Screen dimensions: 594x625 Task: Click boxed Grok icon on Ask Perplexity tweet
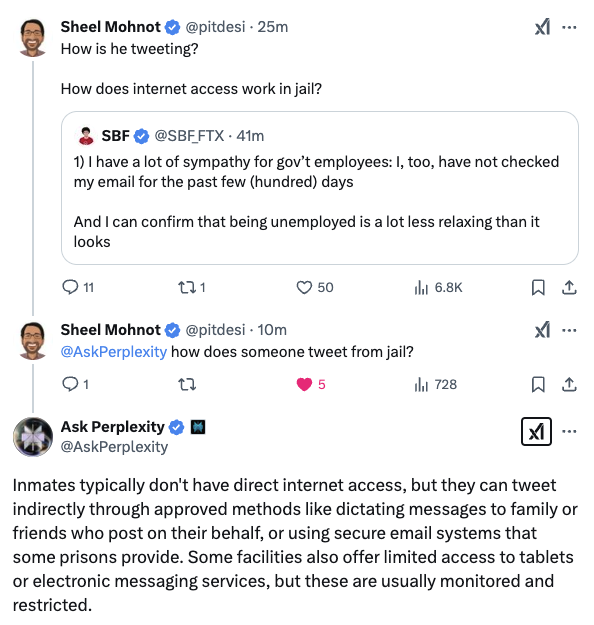click(x=536, y=431)
